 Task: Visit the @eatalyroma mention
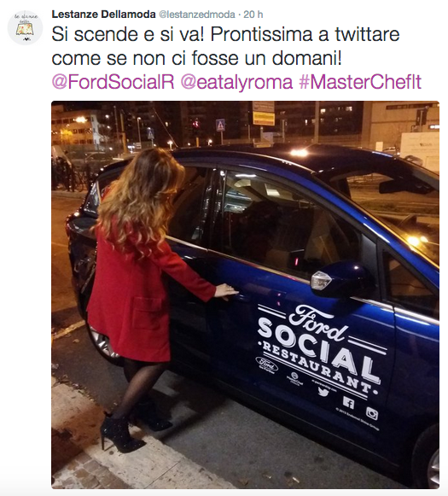click(x=236, y=82)
